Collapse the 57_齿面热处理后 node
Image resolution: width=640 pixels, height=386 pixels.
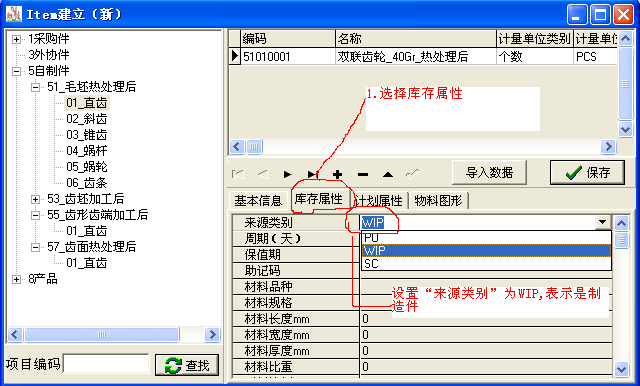point(36,247)
